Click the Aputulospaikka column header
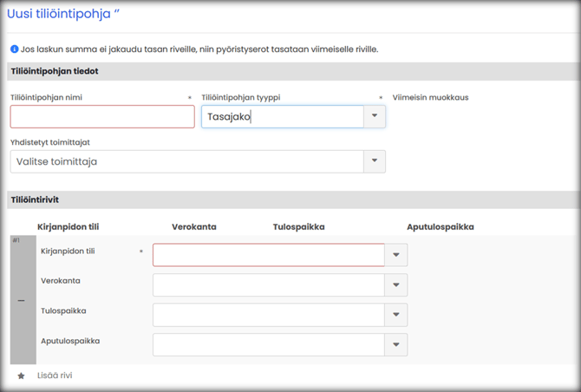Image resolution: width=581 pixels, height=392 pixels. click(x=440, y=227)
